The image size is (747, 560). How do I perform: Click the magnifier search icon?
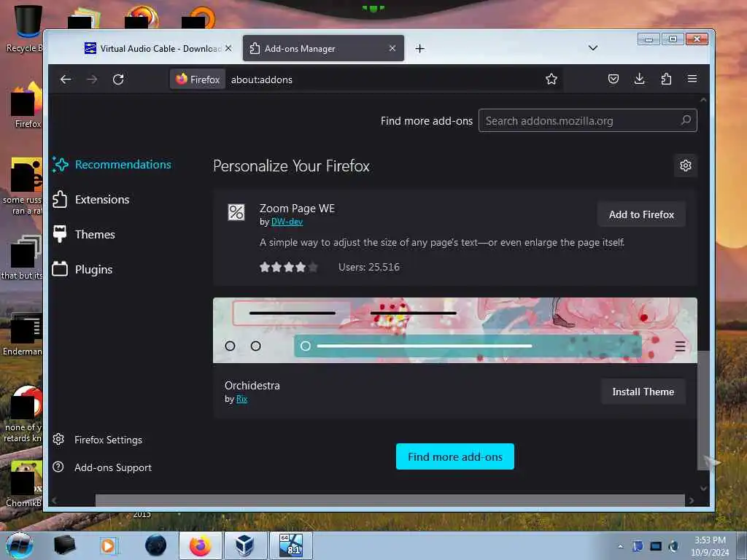686,120
